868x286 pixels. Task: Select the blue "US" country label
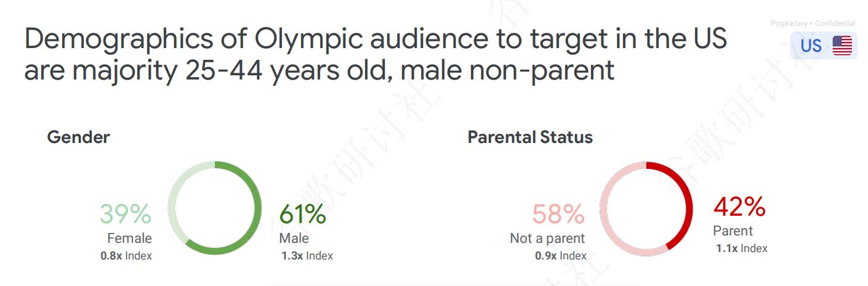click(811, 46)
